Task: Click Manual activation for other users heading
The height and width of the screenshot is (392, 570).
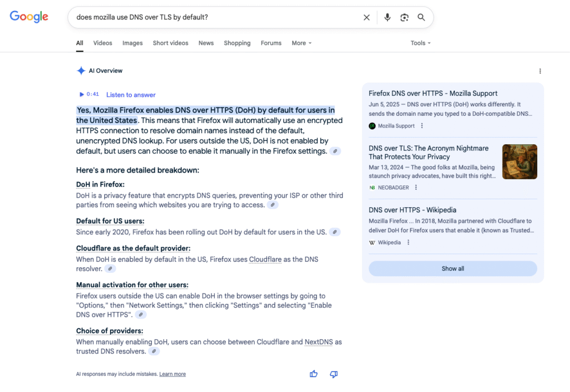Action: coord(132,285)
